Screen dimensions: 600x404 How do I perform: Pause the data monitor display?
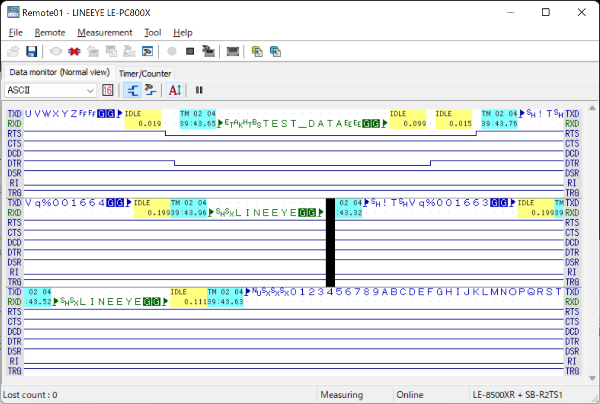point(199,90)
